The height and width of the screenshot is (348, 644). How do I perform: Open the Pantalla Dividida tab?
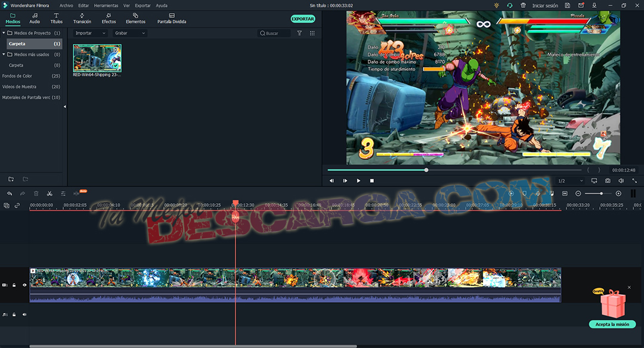[x=172, y=18]
